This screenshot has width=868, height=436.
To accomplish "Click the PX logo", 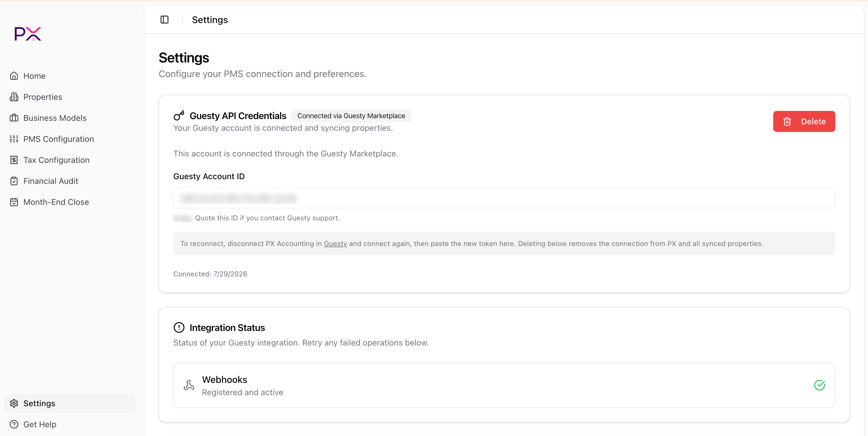I will pyautogui.click(x=28, y=34).
